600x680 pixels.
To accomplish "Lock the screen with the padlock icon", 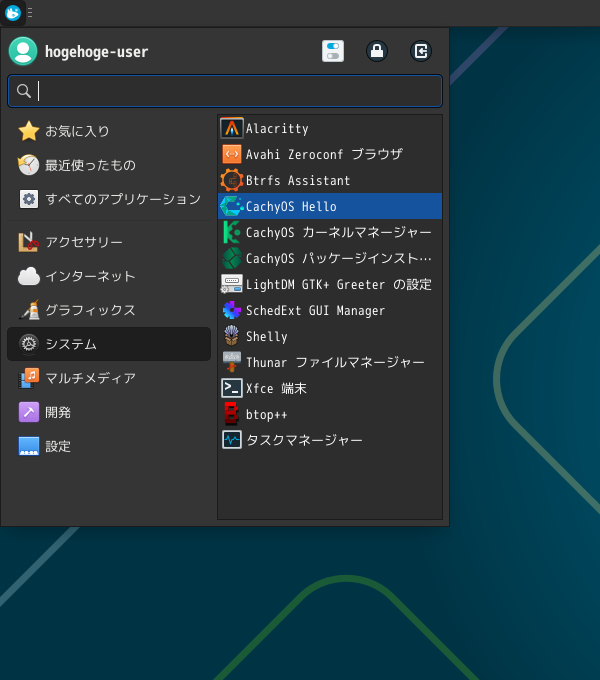I will pos(377,51).
